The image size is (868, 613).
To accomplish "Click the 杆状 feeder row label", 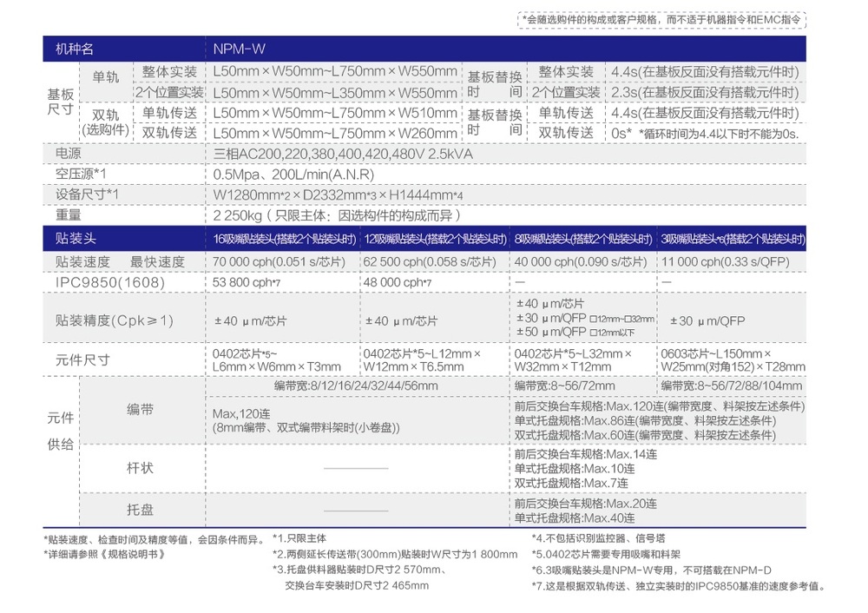I will coord(140,468).
